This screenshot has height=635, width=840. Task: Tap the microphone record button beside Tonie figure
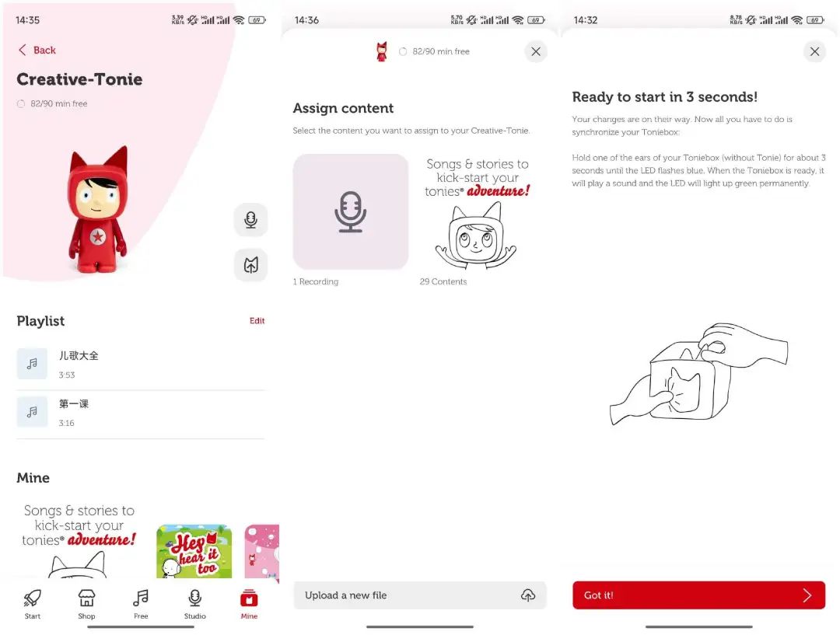pos(250,219)
